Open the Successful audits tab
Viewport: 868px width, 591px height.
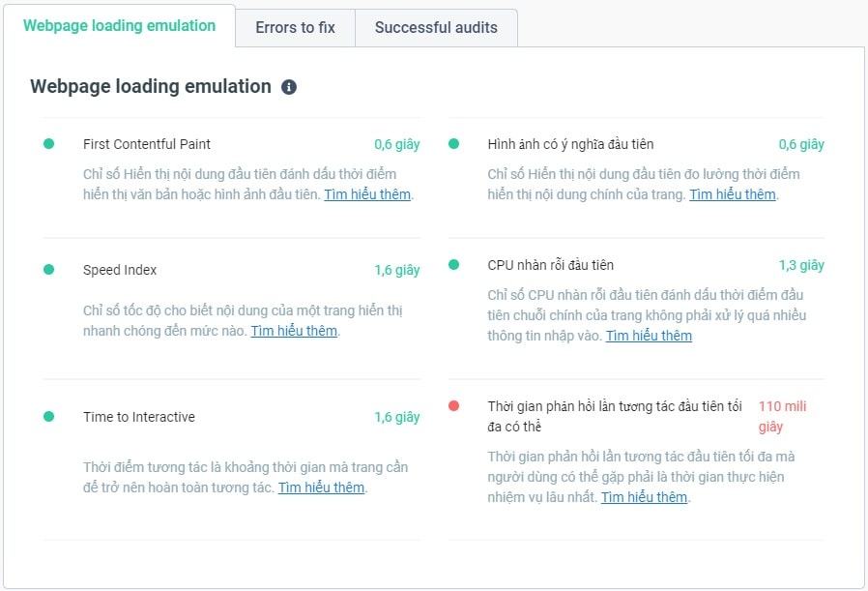tap(436, 28)
